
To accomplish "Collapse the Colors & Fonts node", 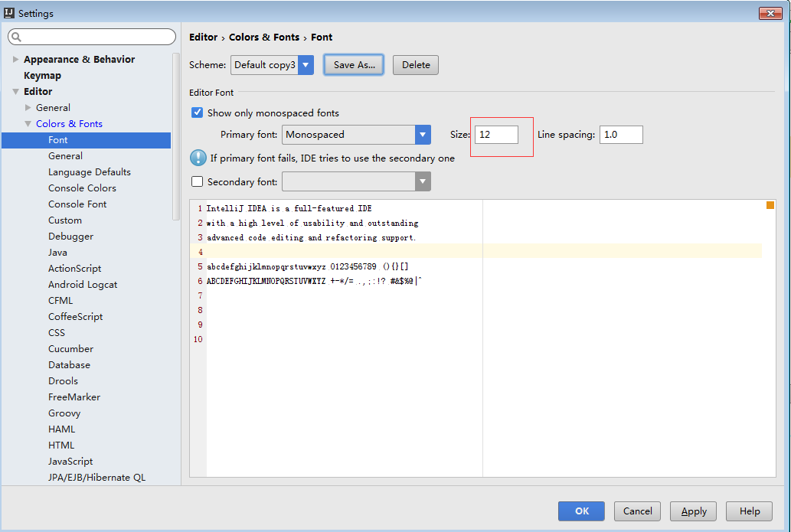I will (28, 123).
